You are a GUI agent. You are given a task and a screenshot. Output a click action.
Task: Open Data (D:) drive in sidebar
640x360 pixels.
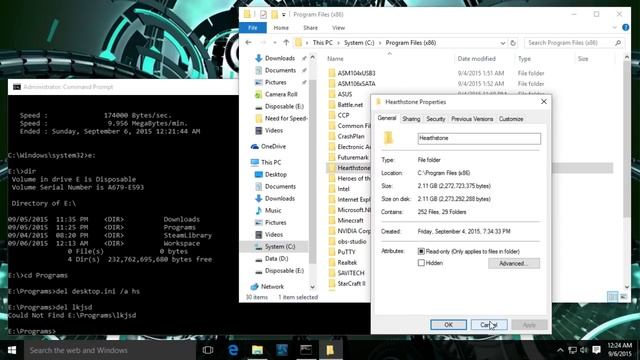click(276, 259)
